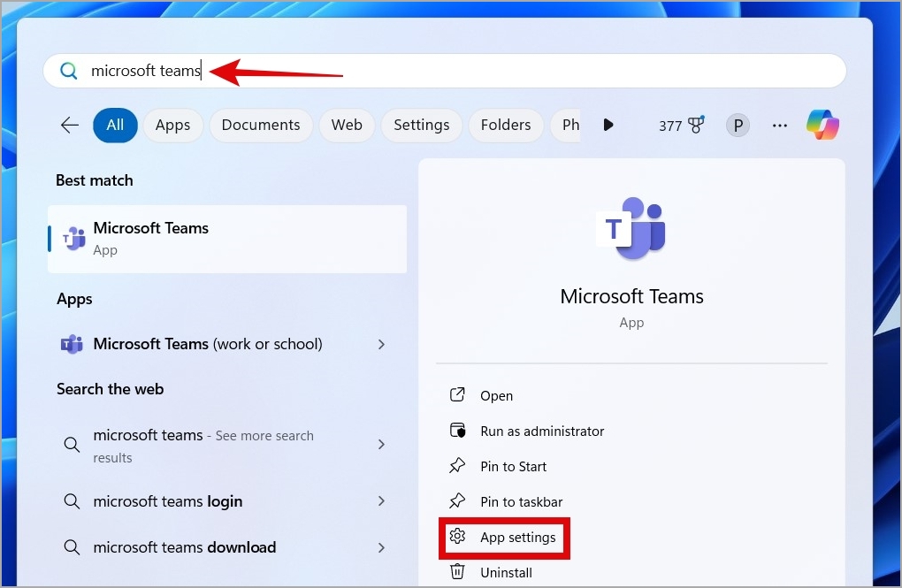Image resolution: width=902 pixels, height=588 pixels.
Task: Click the App settings gear icon
Action: [x=457, y=536]
